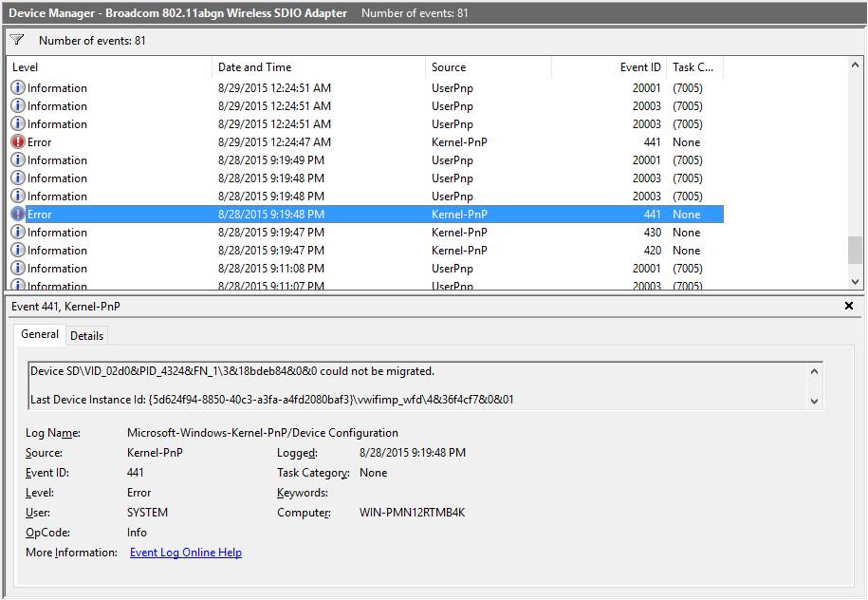The width and height of the screenshot is (868, 600).
Task: Click info icon of event 430 row
Action: click(18, 233)
